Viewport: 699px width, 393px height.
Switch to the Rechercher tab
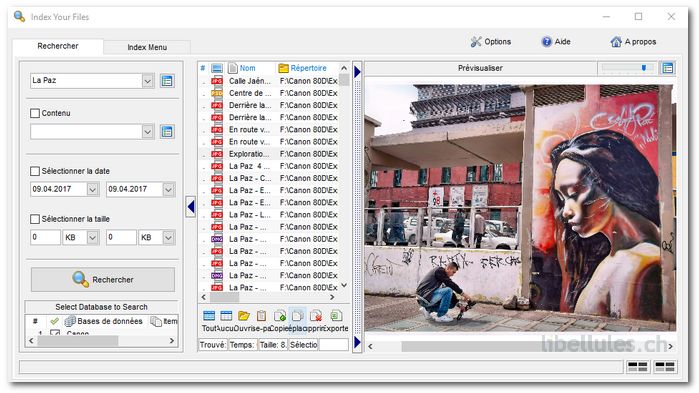click(x=58, y=46)
